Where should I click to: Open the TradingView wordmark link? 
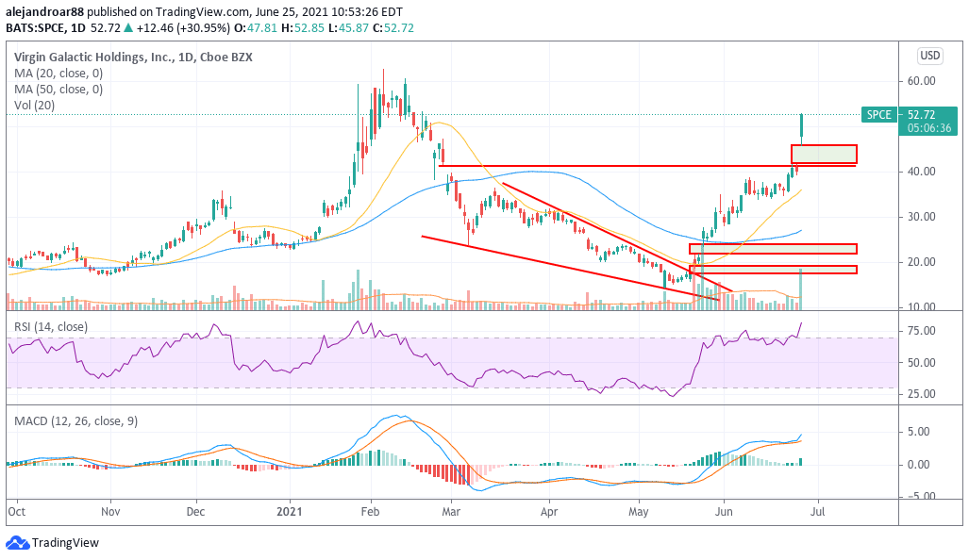[x=65, y=543]
